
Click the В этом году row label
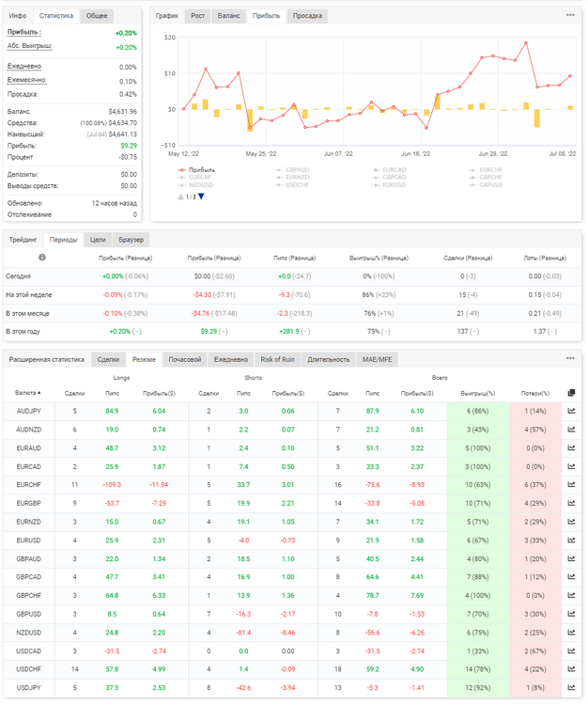(23, 332)
